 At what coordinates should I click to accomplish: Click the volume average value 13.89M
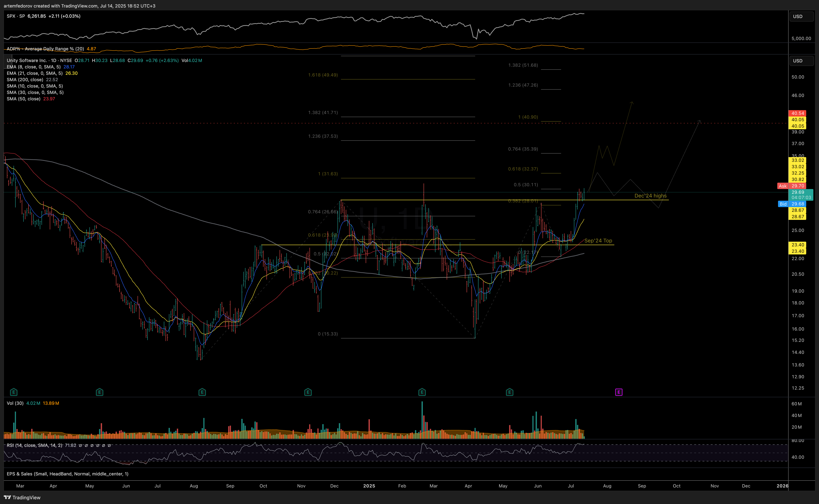click(x=51, y=403)
